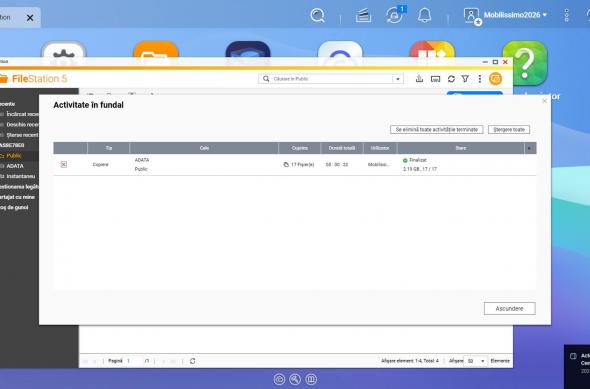Refresh File Station with circular arrows icon
The image size is (590, 389).
click(451, 79)
